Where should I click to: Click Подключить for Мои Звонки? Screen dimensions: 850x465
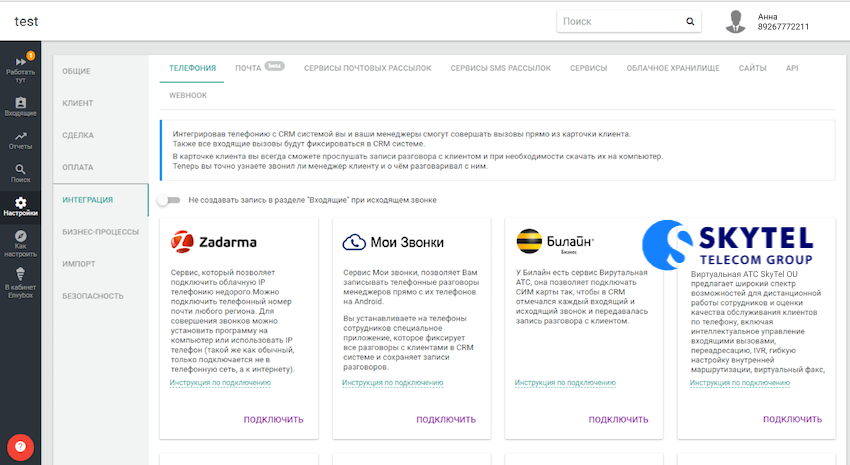pyautogui.click(x=446, y=419)
